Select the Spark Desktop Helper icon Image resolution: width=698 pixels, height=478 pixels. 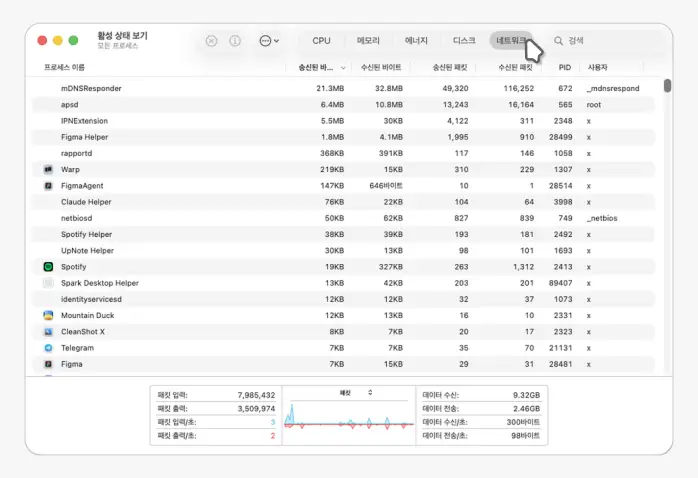point(48,283)
